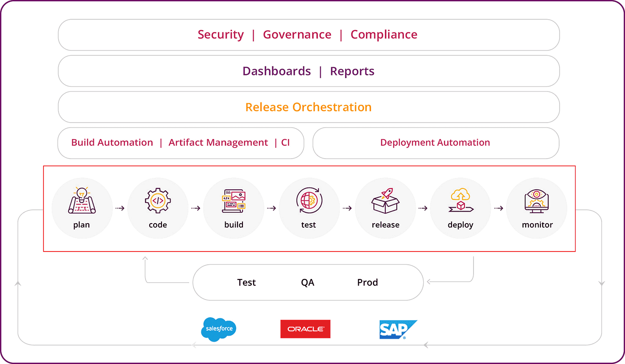
Task: Click the release rocket box icon
Action: [x=385, y=201]
